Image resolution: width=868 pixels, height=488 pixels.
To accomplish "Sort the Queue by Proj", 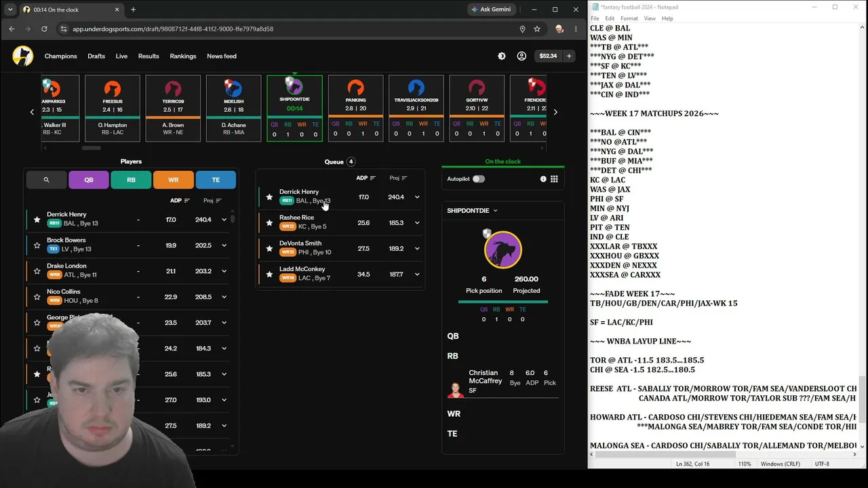I will (398, 178).
